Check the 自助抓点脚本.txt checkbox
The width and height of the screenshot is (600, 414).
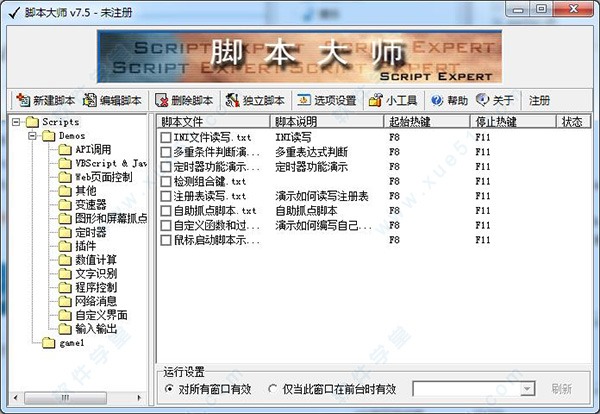click(166, 211)
